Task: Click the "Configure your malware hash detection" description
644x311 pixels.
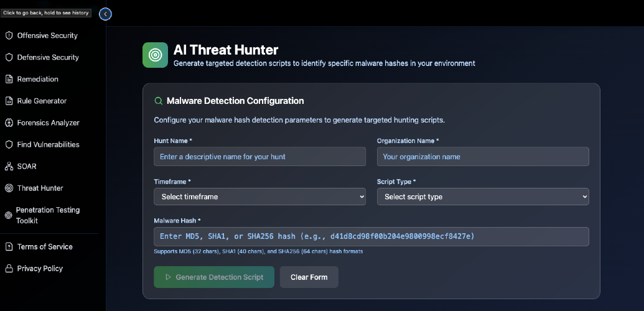Action: (299, 121)
